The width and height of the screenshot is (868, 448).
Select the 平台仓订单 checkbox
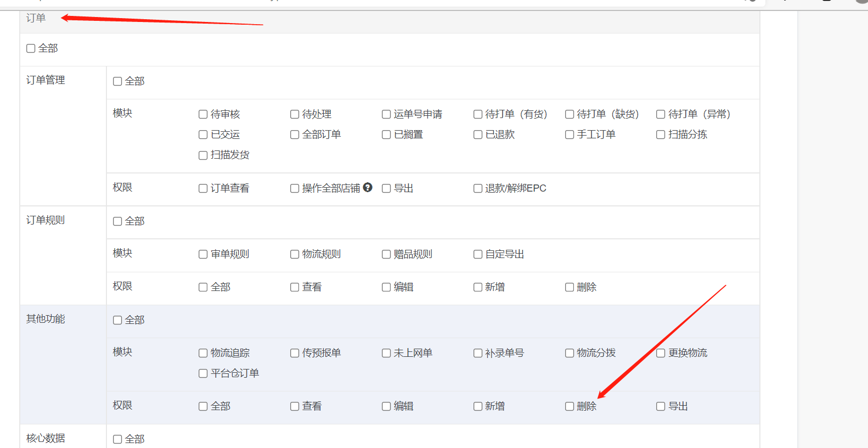coord(203,373)
